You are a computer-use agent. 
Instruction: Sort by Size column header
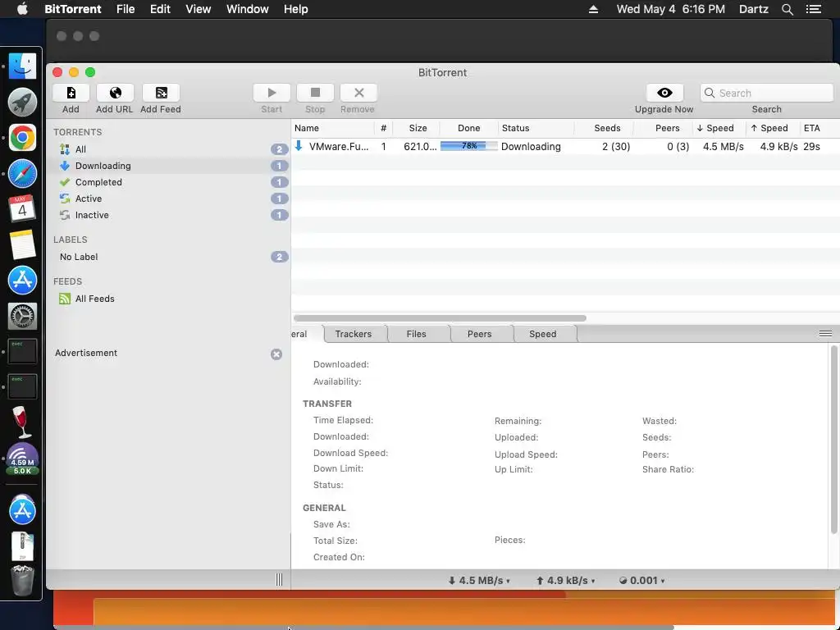[417, 128]
